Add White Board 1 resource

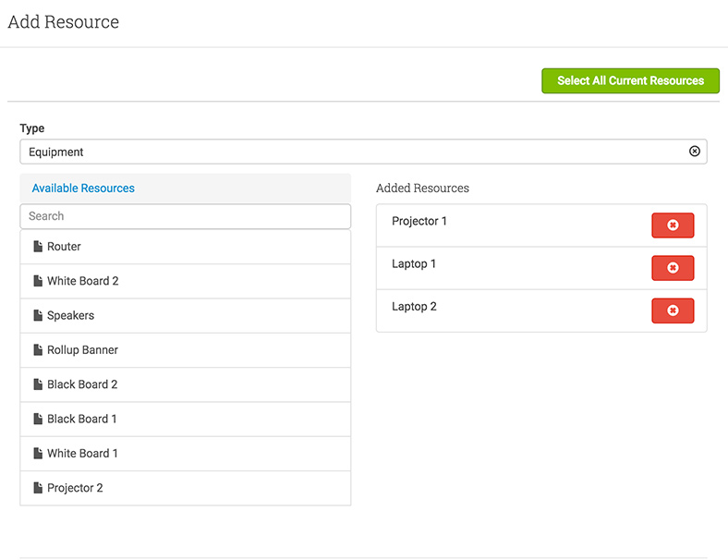186,453
